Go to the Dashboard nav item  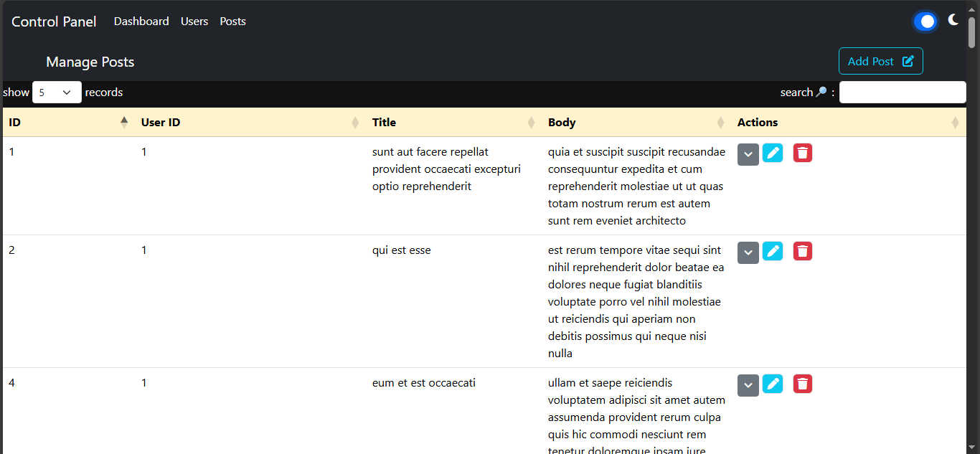click(141, 22)
